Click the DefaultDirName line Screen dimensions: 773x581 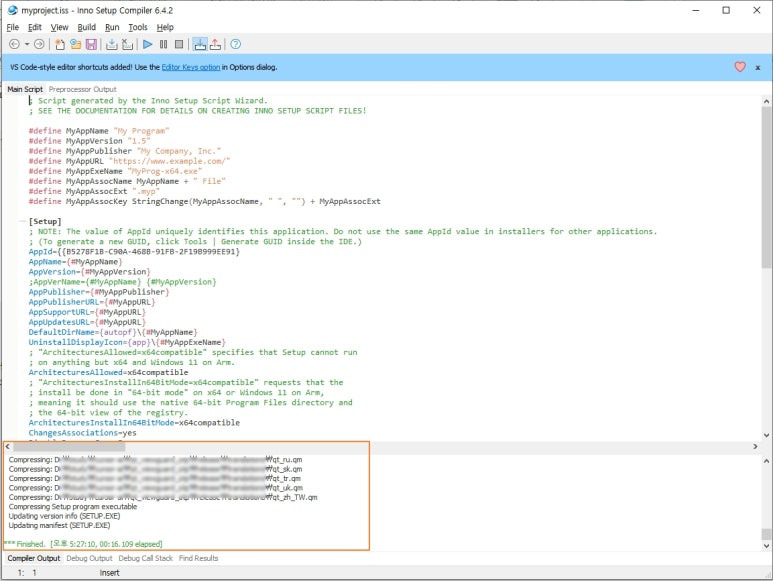[x=113, y=332]
